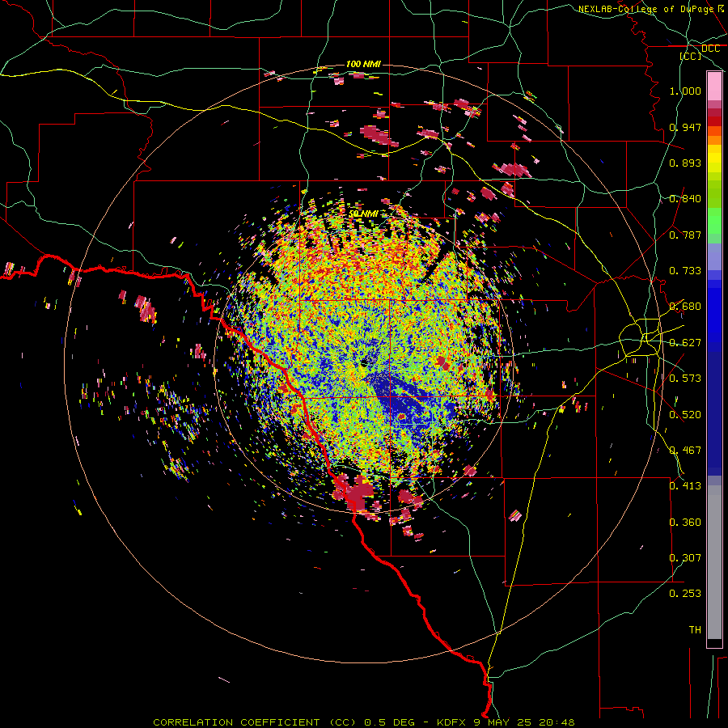The height and width of the screenshot is (728, 728).
Task: Select the 0.253 scale value
Action: tap(685, 594)
